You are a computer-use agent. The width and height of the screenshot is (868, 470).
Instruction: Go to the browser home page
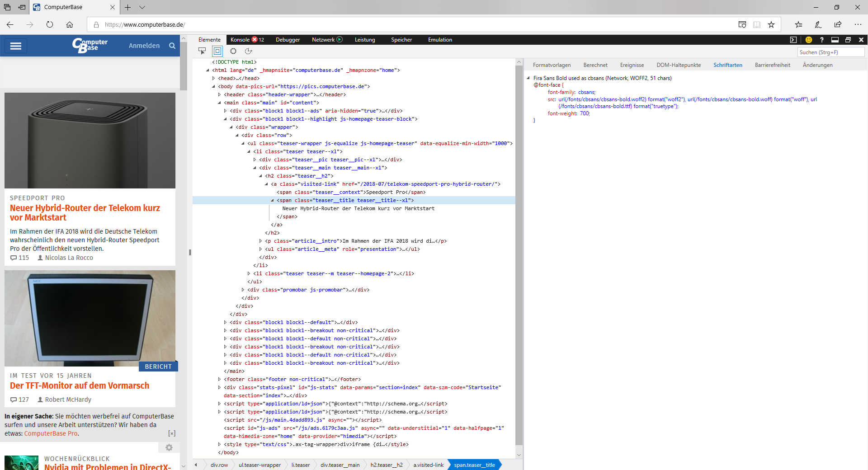tap(70, 24)
